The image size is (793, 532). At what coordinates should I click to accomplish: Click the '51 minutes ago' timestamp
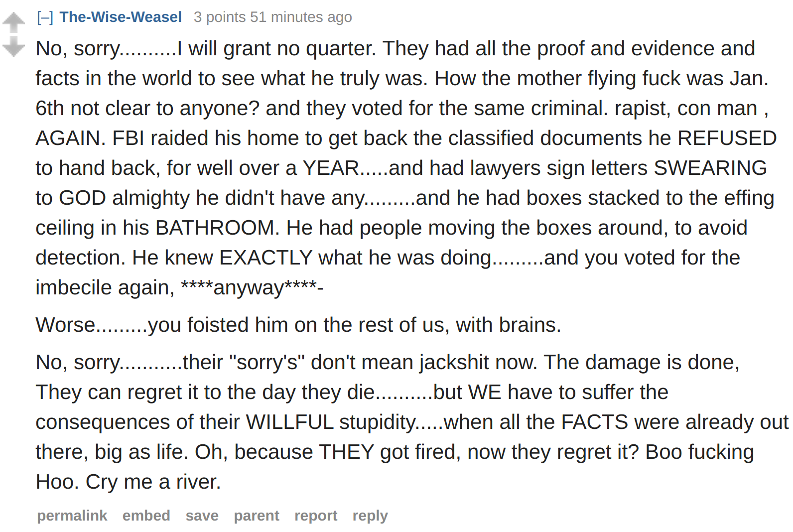point(301,17)
